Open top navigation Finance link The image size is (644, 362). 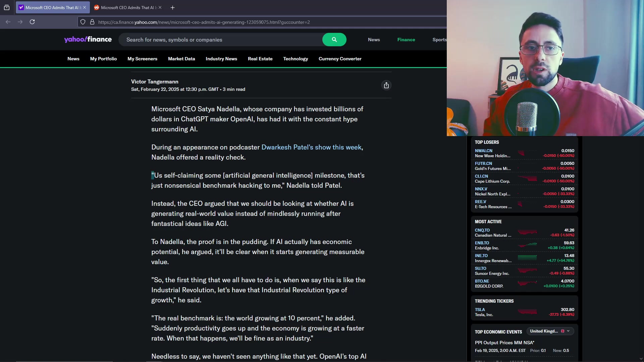[x=406, y=40]
